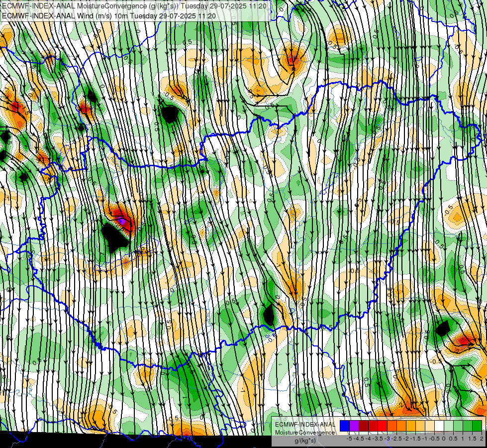Click the -4.5 tick label in legend
The width and height of the screenshot is (487, 448).
click(359, 439)
